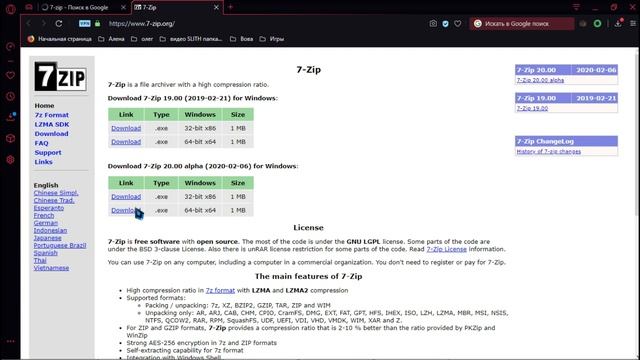Image resolution: width=640 pixels, height=360 pixels.
Task: Switch language to German
Action: coord(46,223)
